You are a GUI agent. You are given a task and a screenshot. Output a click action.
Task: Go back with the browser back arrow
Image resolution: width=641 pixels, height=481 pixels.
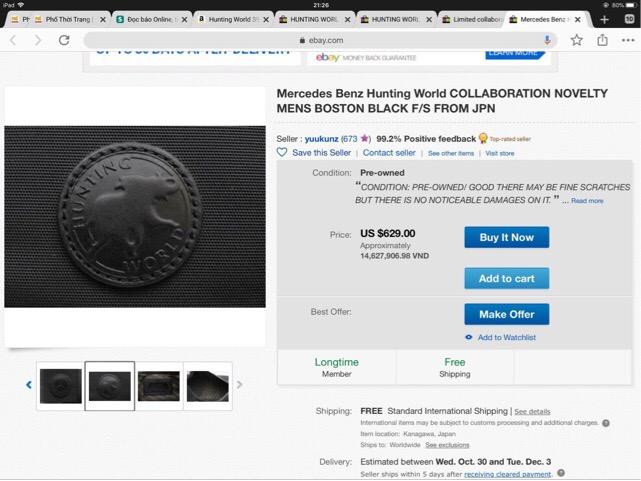(x=13, y=40)
